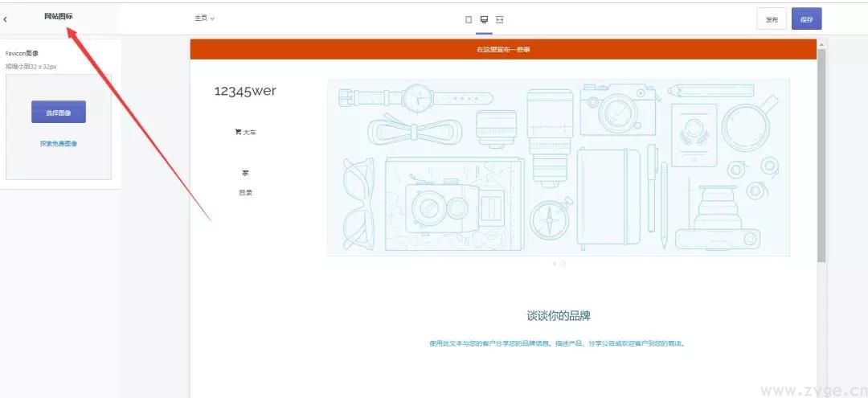Click the 发布 publish button
868x398 pixels.
point(772,19)
